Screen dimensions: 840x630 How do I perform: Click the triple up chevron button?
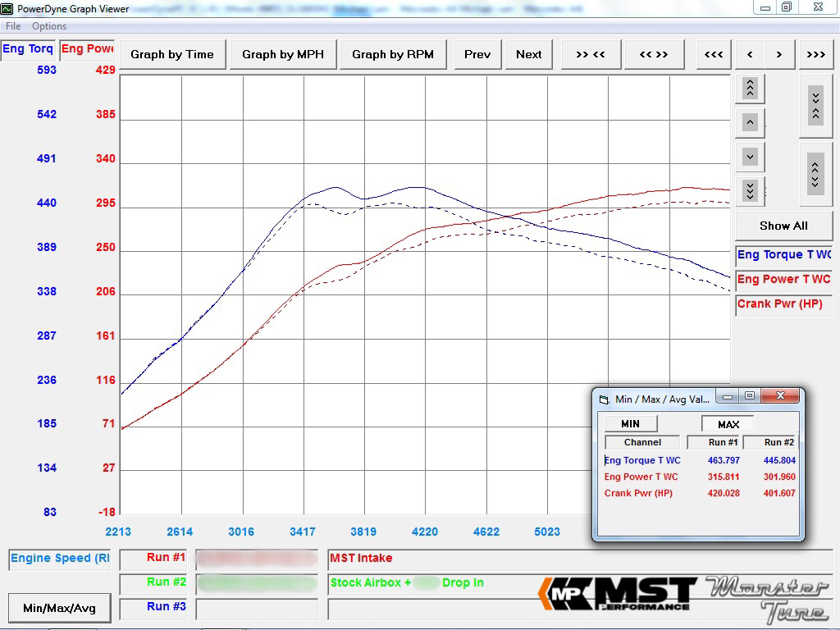click(750, 88)
